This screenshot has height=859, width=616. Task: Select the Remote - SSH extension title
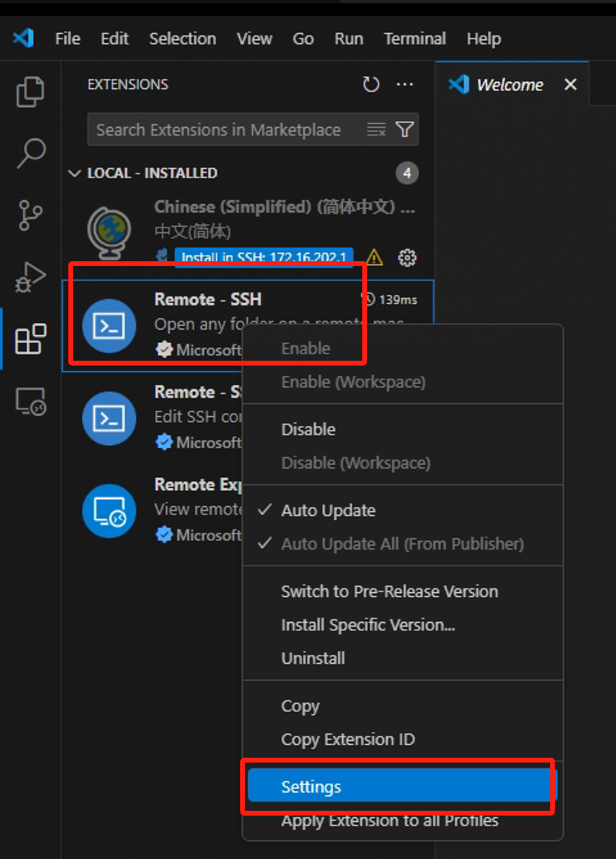tap(208, 299)
